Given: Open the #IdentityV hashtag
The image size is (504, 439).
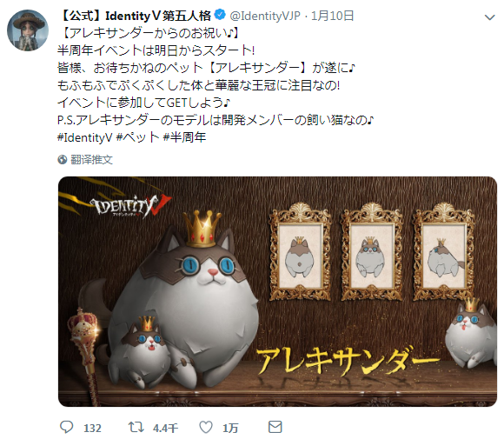Looking at the screenshot, I should click(84, 137).
